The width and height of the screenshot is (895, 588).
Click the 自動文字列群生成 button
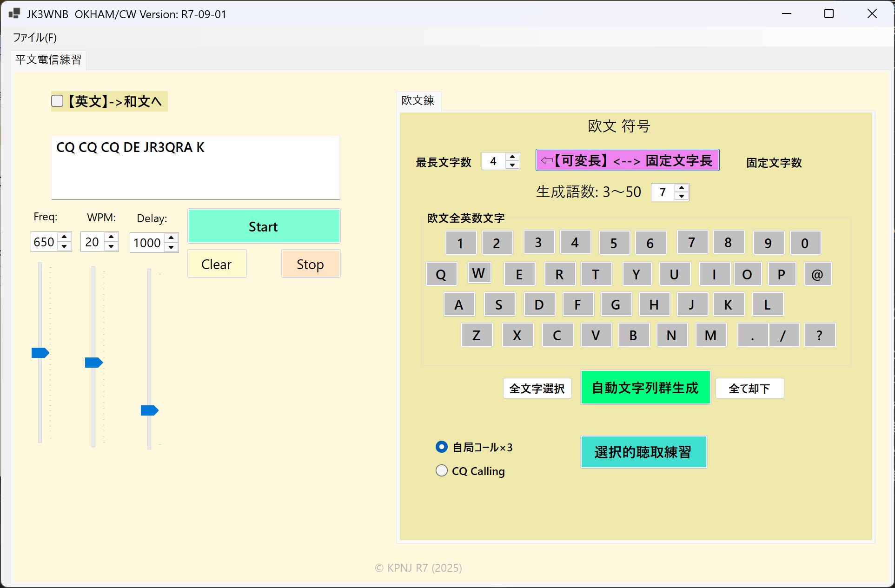pyautogui.click(x=645, y=388)
